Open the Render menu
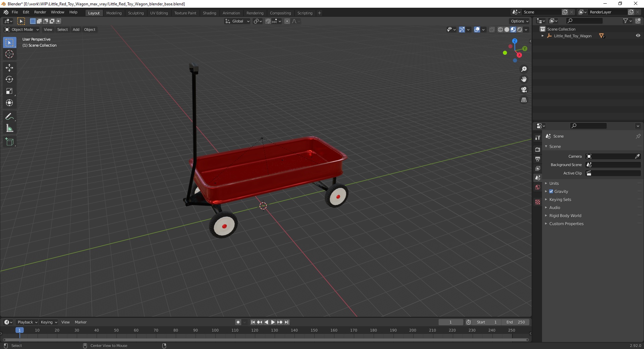This screenshot has width=644, height=349. pos(40,12)
